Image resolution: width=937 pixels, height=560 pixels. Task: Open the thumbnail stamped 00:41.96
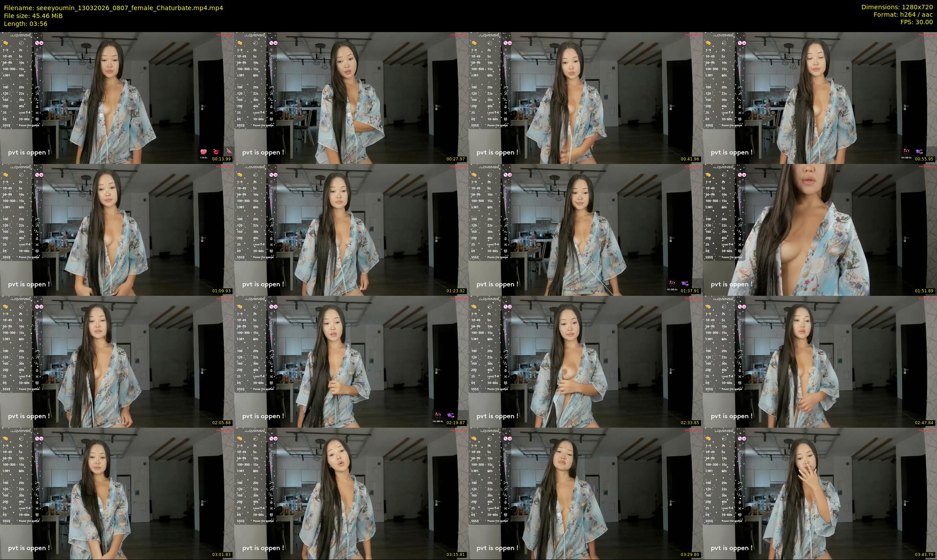click(x=585, y=98)
